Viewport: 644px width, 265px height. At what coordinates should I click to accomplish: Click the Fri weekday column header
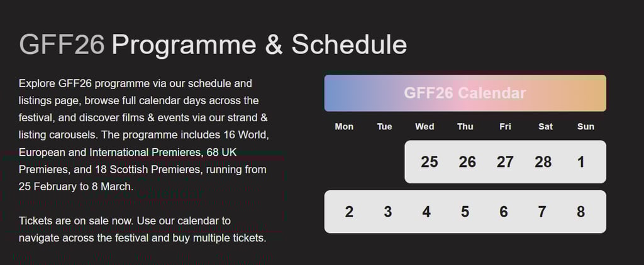505,127
